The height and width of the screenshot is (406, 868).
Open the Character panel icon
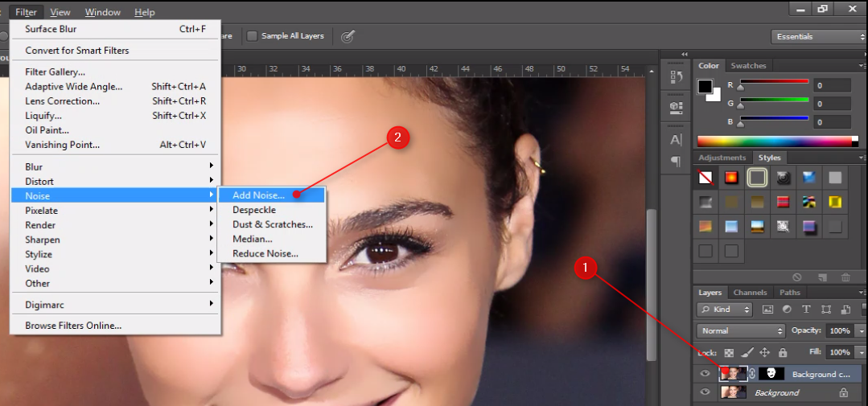pyautogui.click(x=676, y=139)
